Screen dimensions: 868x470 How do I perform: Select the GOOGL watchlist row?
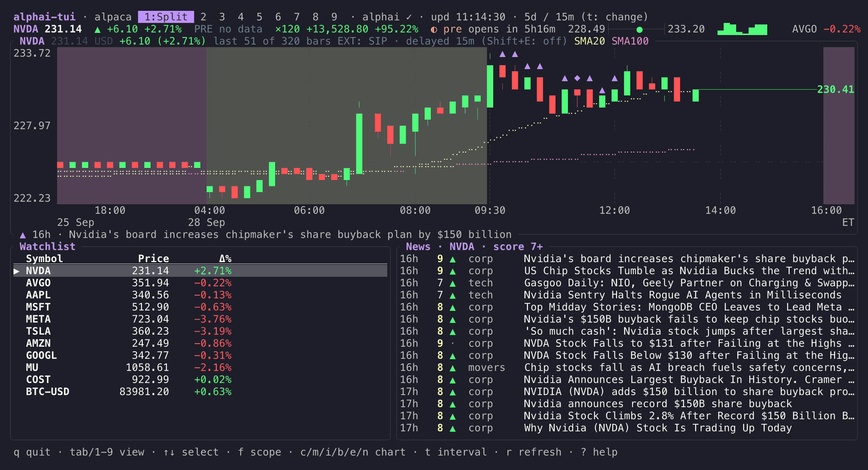pyautogui.click(x=200, y=355)
